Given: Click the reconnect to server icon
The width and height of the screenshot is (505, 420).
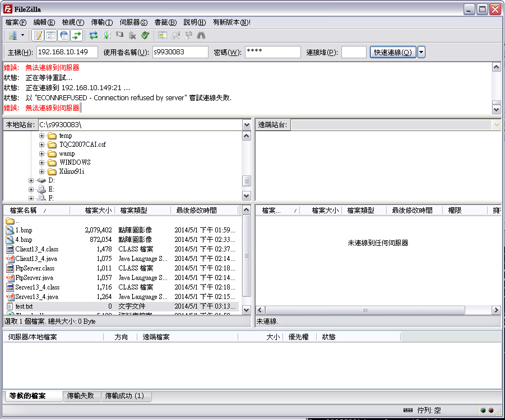Looking at the screenshot, I should (x=145, y=35).
